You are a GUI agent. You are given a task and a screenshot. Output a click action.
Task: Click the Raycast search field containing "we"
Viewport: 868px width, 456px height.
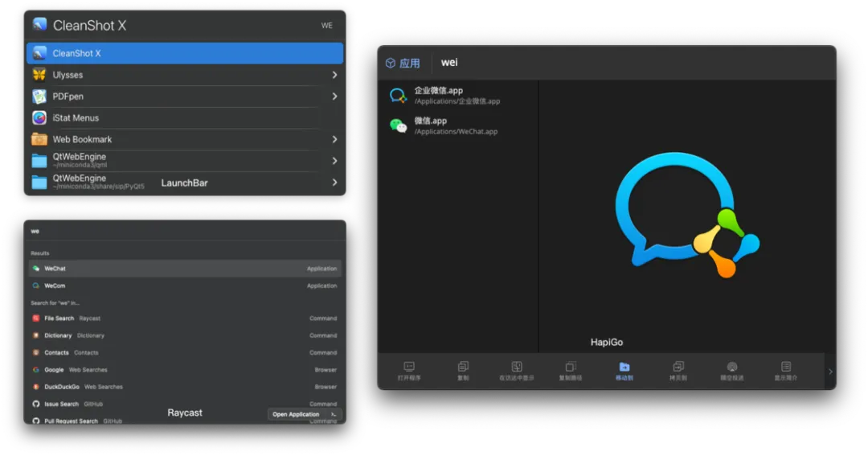[x=185, y=231]
